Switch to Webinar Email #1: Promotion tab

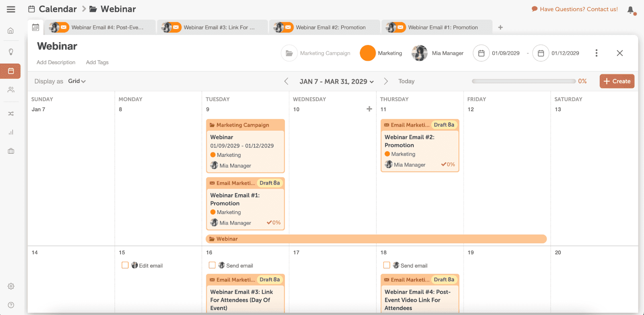[437, 27]
